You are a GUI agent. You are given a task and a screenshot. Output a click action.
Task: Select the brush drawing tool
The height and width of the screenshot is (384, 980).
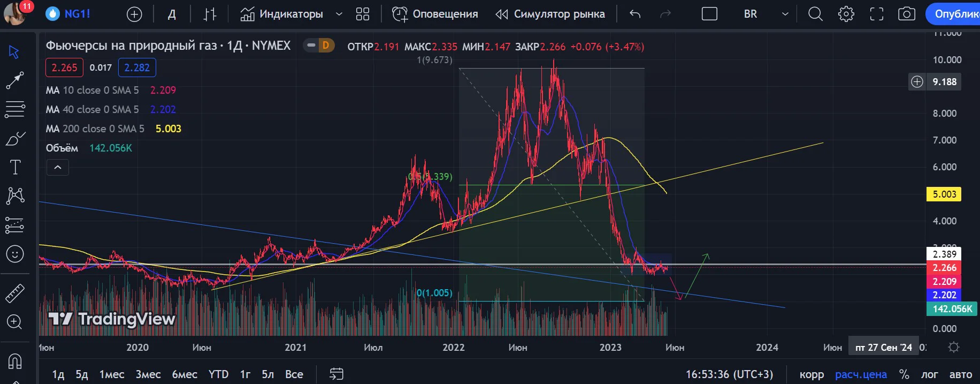[14, 139]
